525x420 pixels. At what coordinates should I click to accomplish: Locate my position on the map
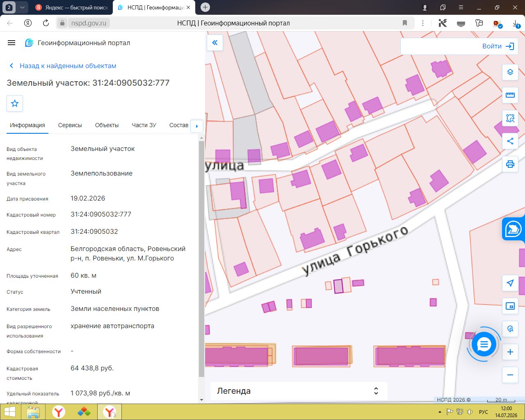510,283
